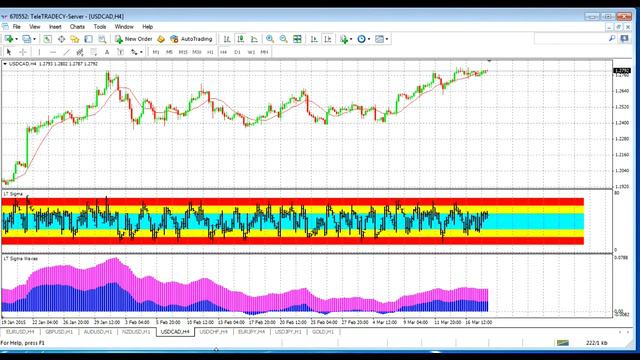Select the vertical line drawing tool
640x360 pixels.
[x=39, y=52]
